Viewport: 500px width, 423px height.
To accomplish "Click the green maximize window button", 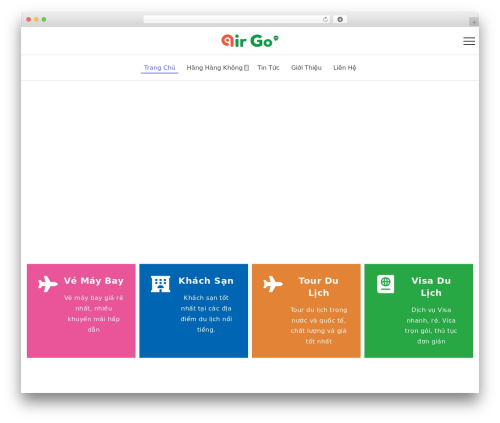I will [x=44, y=19].
